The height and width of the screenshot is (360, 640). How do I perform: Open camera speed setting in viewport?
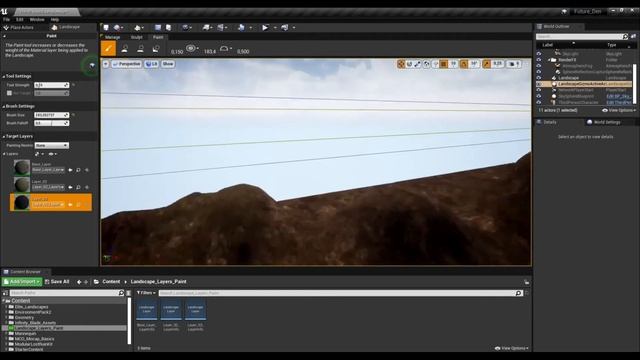pos(514,64)
